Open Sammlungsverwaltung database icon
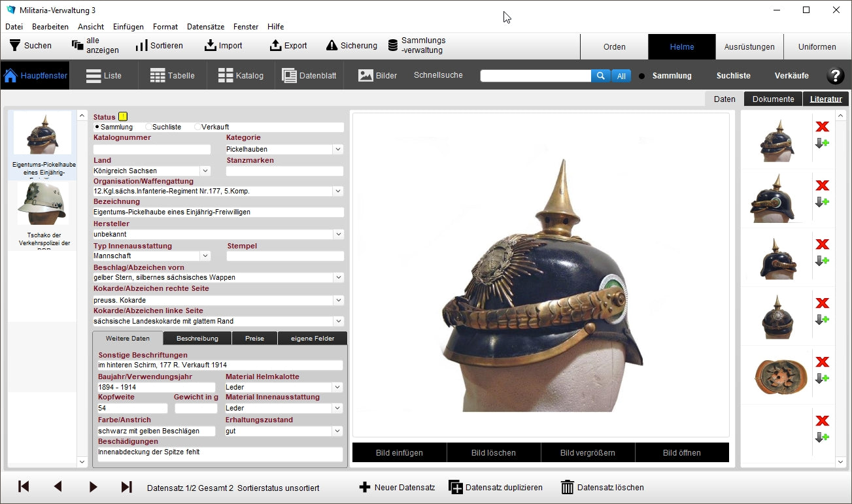The image size is (852, 504). [393, 46]
